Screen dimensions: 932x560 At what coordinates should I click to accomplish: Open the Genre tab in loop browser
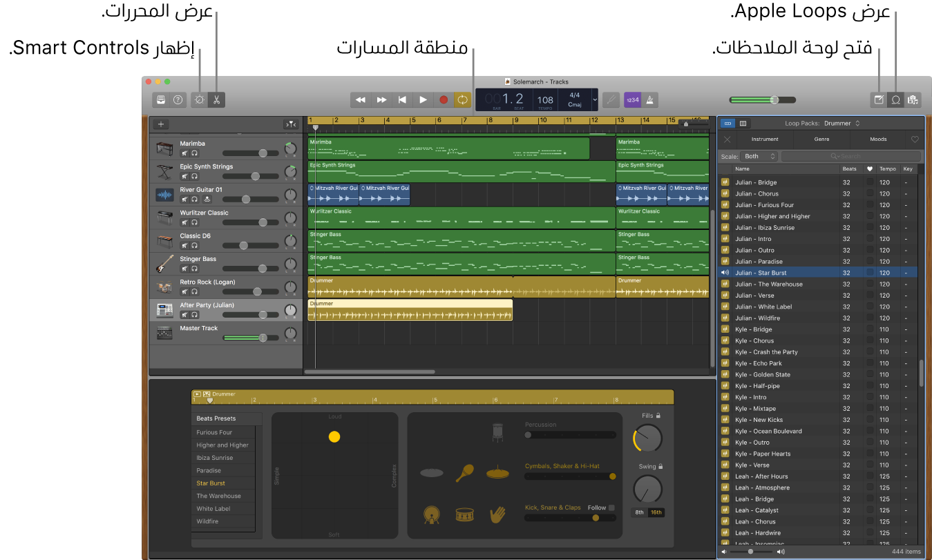tap(821, 139)
